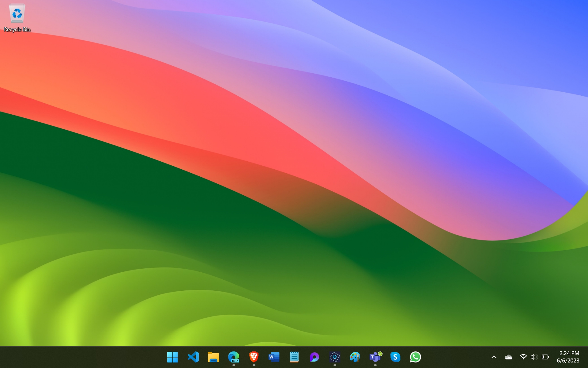Check OneDrive sync status

(x=509, y=357)
